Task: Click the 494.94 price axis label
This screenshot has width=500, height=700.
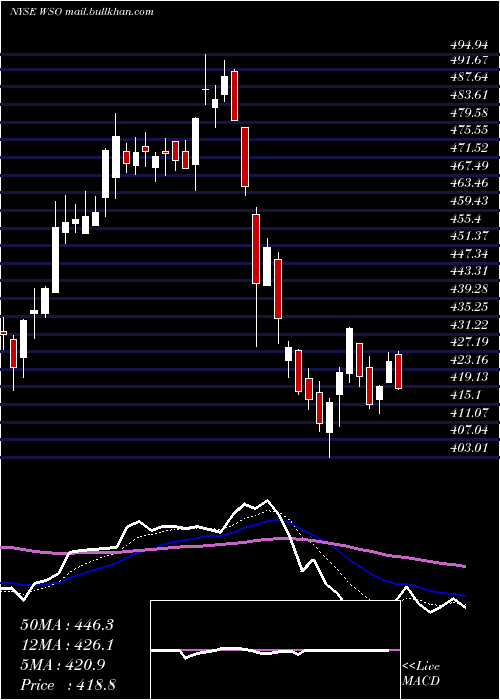Action: click(468, 45)
